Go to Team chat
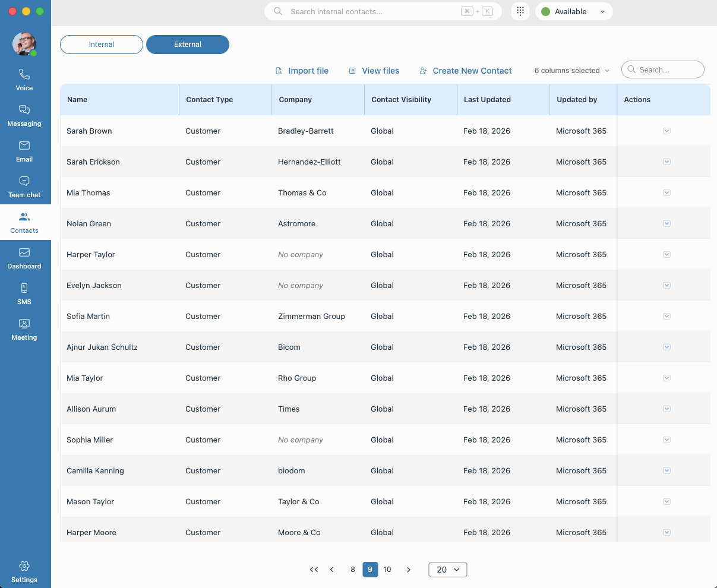717x588 pixels. pos(24,187)
